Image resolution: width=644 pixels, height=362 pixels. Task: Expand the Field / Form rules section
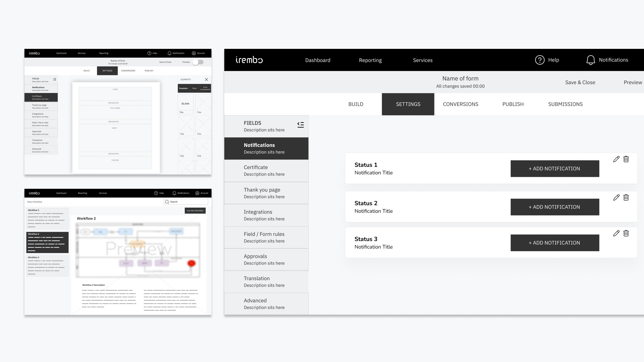[x=266, y=237]
